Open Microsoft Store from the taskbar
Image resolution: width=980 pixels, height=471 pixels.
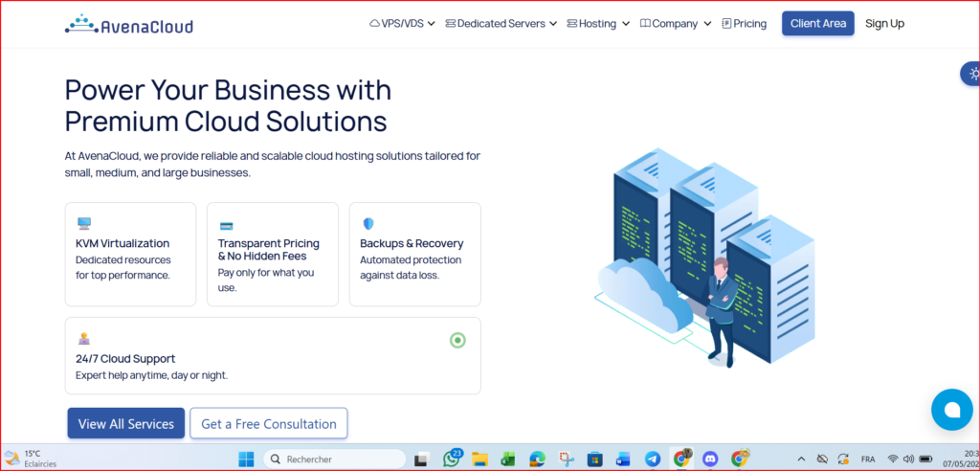tap(594, 460)
